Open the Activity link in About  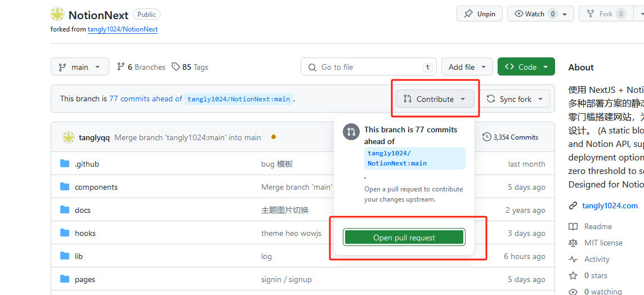click(597, 260)
